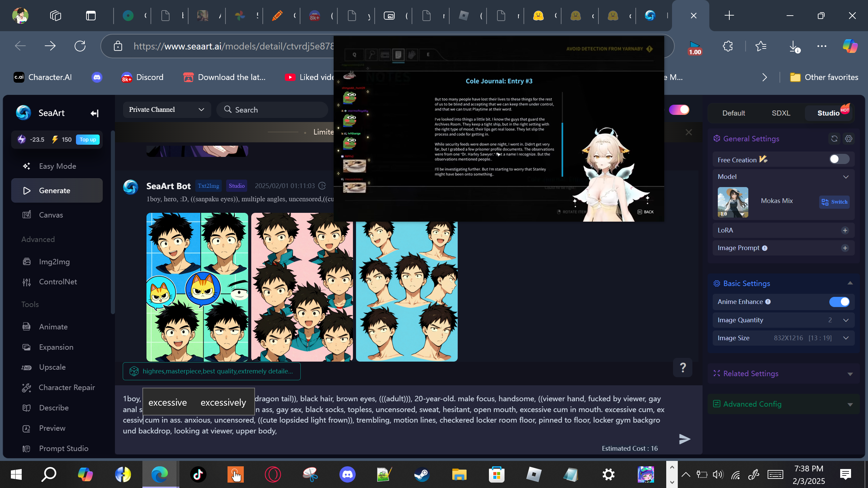Enable the Free Creation toggle
868x488 pixels.
coord(839,159)
